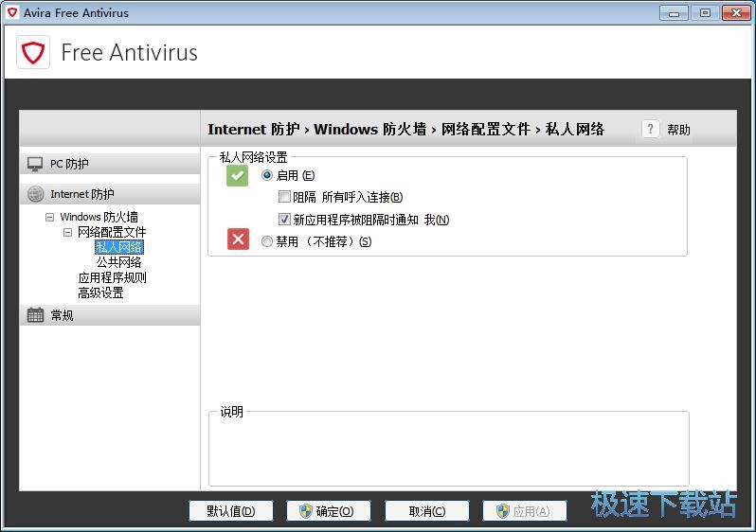Select the 启用 (E) radio button
Screen dimensions: 756x532
[x=266, y=175]
